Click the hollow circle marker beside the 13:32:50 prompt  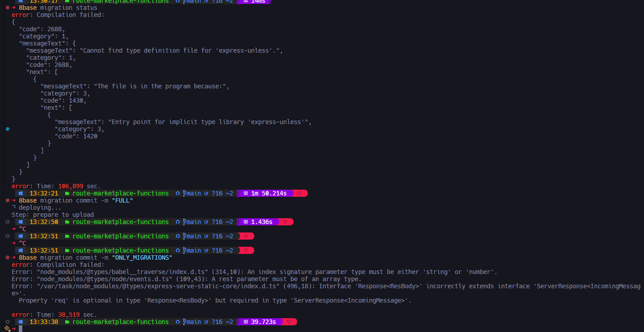pos(7,222)
